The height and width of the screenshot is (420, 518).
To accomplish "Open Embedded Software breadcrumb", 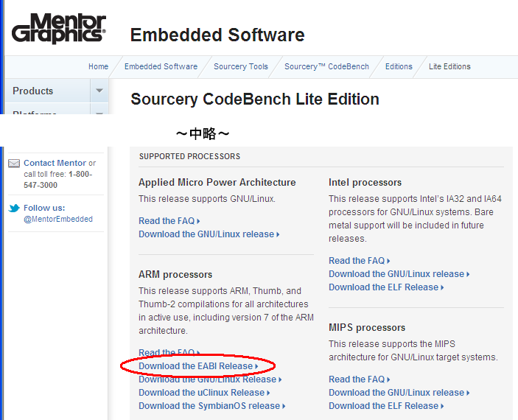I will click(161, 66).
